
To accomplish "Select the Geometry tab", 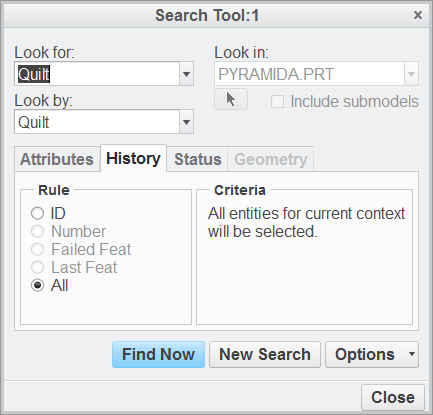I will coord(271,159).
